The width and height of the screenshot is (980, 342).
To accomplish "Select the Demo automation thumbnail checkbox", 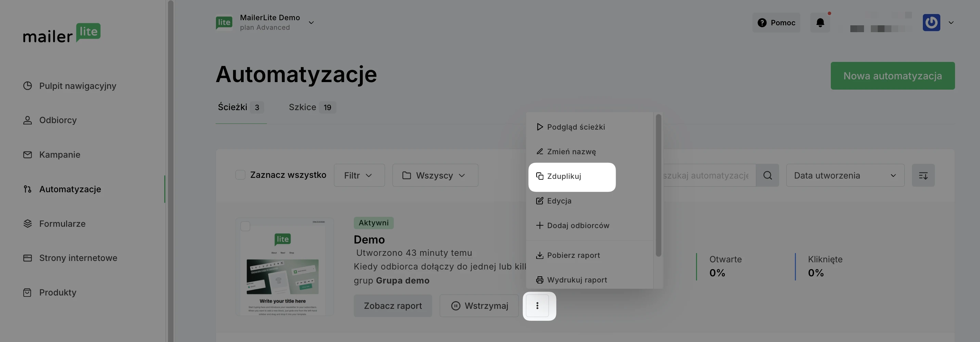I will coord(245,226).
